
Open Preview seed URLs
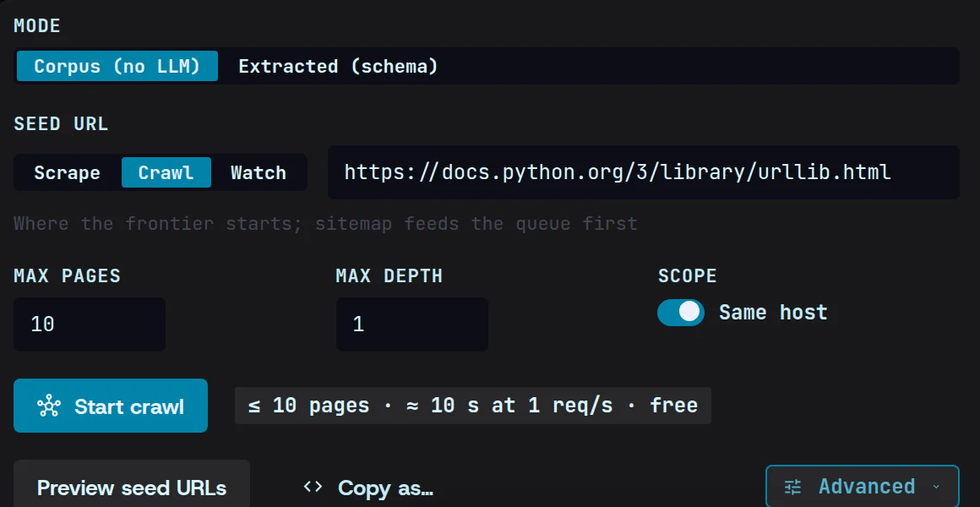pos(132,487)
